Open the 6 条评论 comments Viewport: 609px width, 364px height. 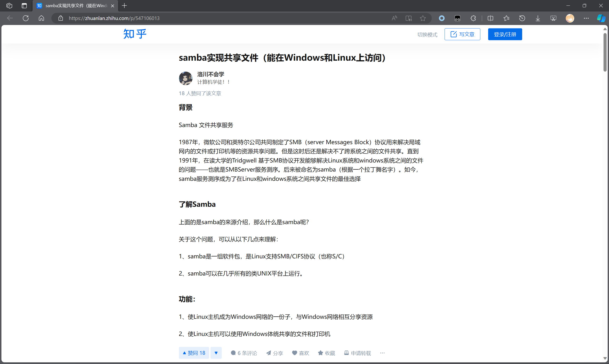point(244,353)
